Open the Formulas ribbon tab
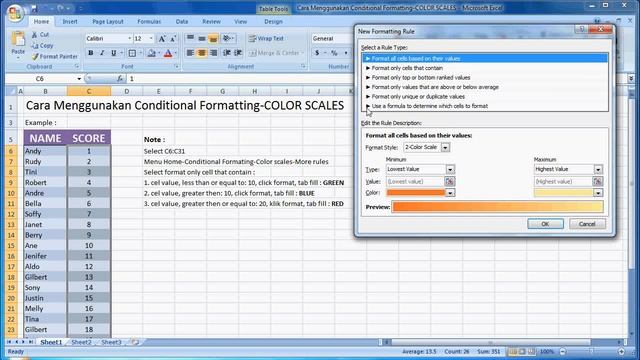 tap(149, 22)
